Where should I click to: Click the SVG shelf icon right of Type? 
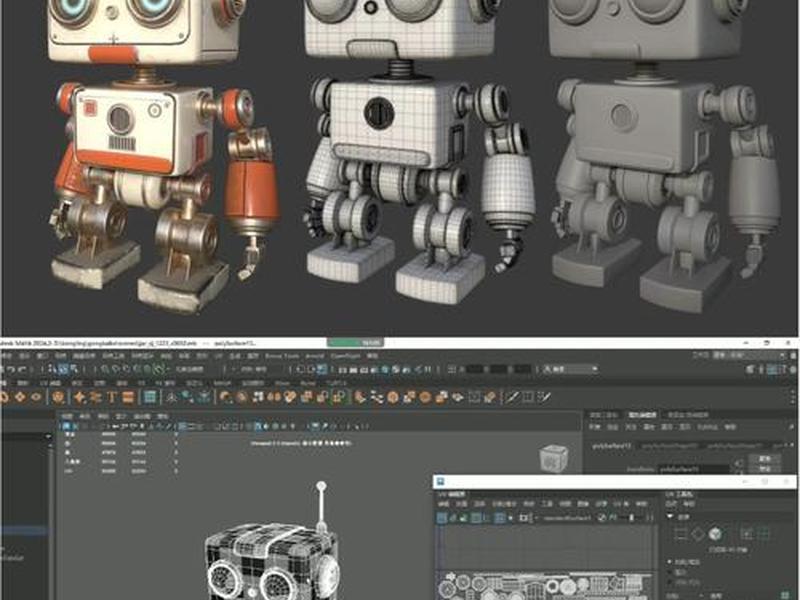coord(128,397)
